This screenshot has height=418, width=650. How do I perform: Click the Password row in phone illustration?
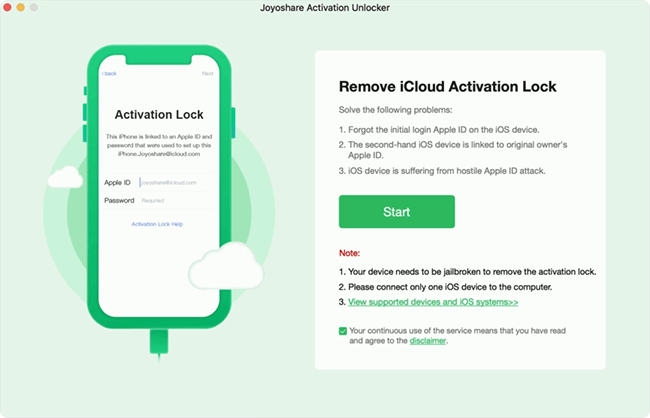tap(158, 200)
